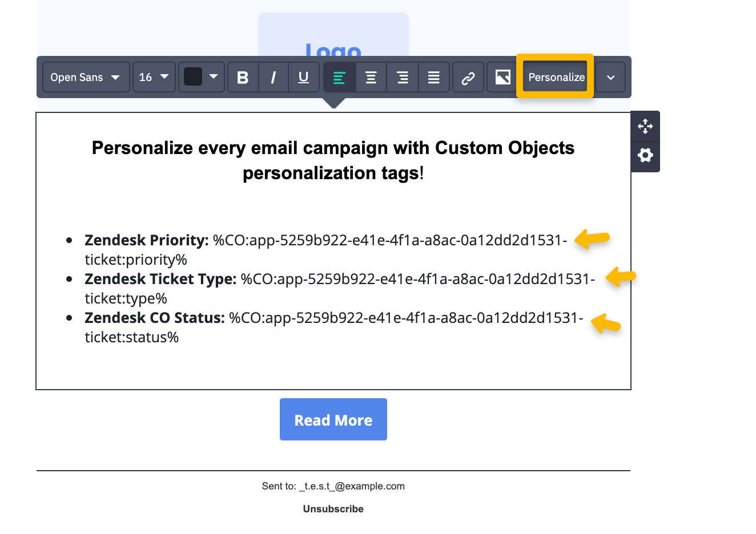Toggle underline formatting

coord(304,77)
